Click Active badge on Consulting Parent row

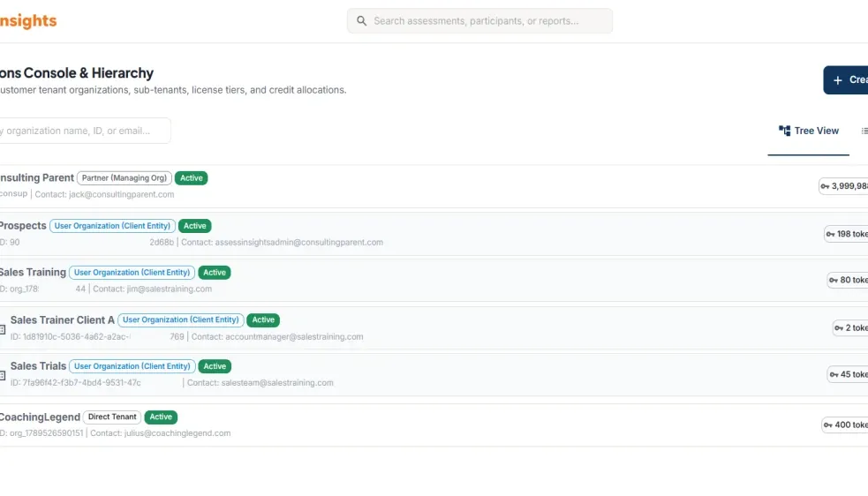tap(191, 178)
